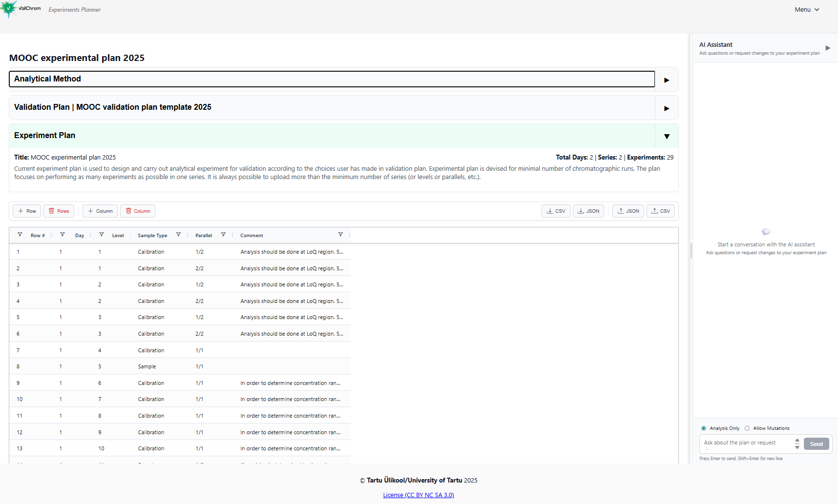Click the ValChrom logo
Image resolution: width=838 pixels, height=504 pixels.
click(21, 8)
